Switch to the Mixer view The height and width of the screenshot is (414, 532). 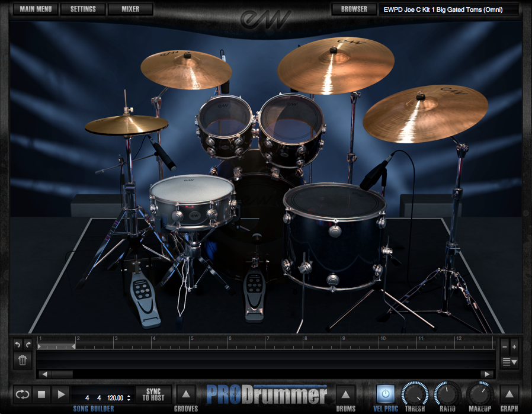(130, 9)
